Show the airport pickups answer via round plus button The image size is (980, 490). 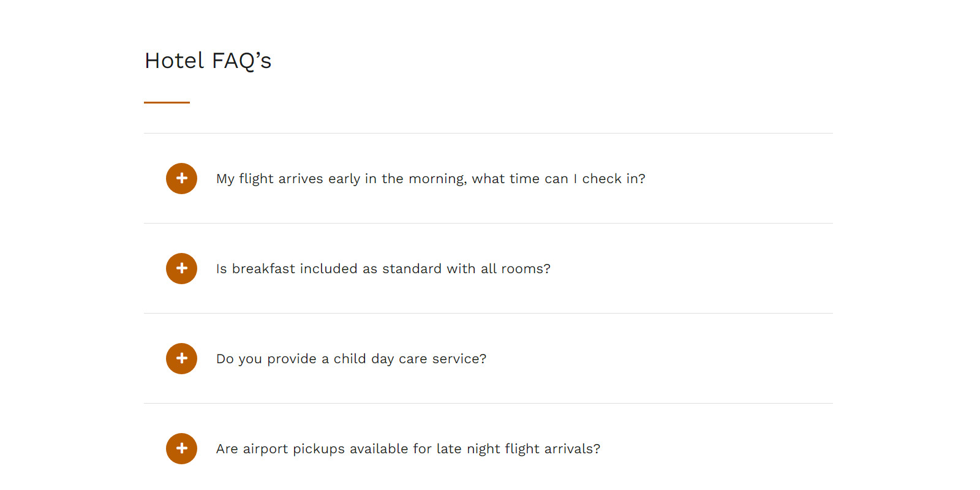coord(181,448)
